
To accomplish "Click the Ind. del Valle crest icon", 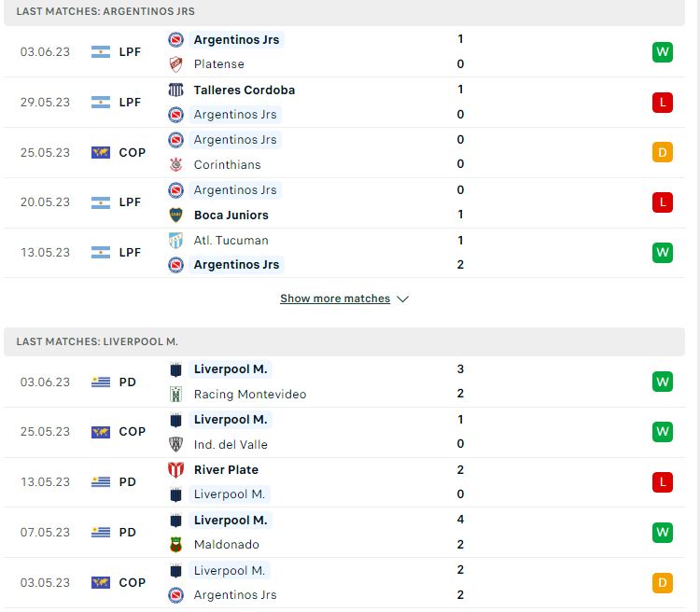I will click(x=175, y=445).
